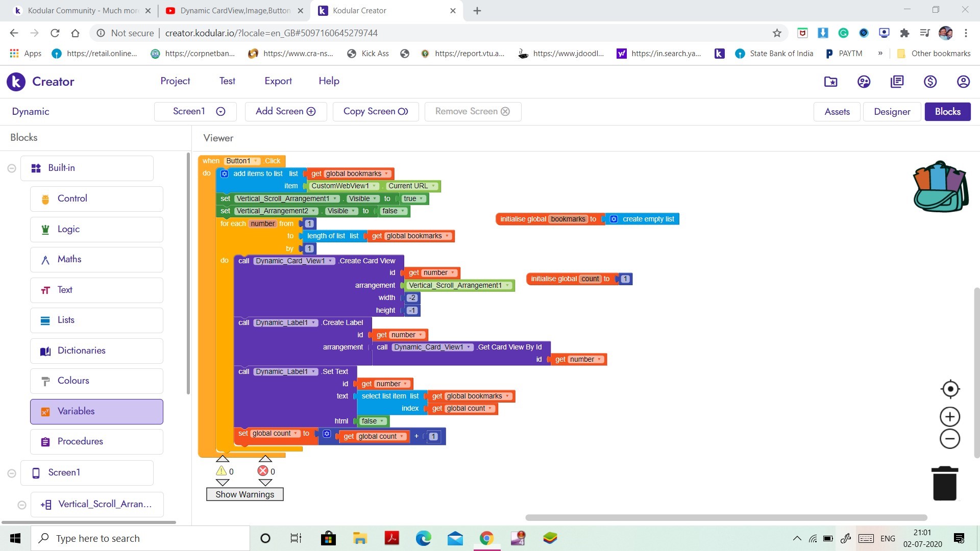Viewport: 980px width, 551px height.
Task: Click the Kodular Creator logo
Action: pyautogui.click(x=16, y=82)
